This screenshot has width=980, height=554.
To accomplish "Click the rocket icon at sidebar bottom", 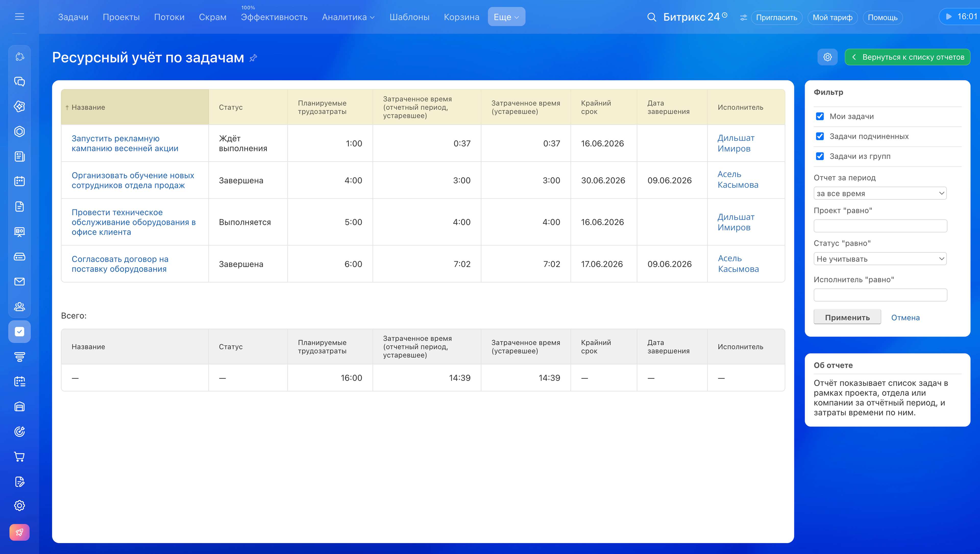I will point(19,532).
